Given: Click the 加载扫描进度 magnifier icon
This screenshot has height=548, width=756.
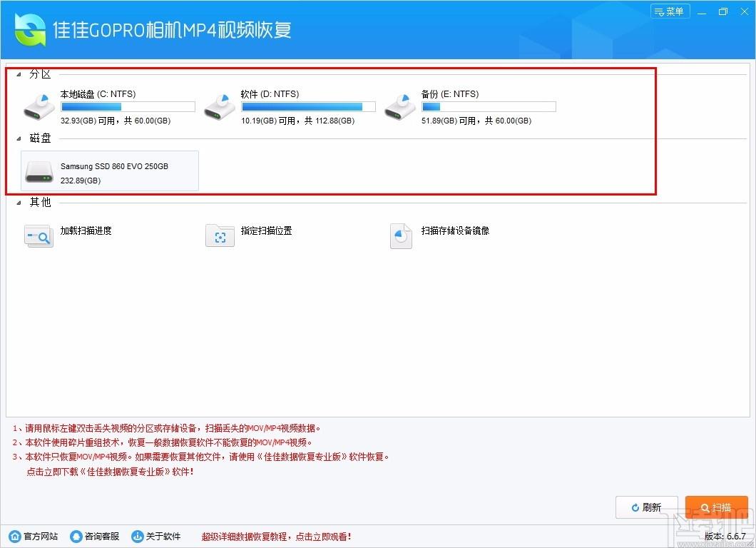Looking at the screenshot, I should (x=39, y=235).
